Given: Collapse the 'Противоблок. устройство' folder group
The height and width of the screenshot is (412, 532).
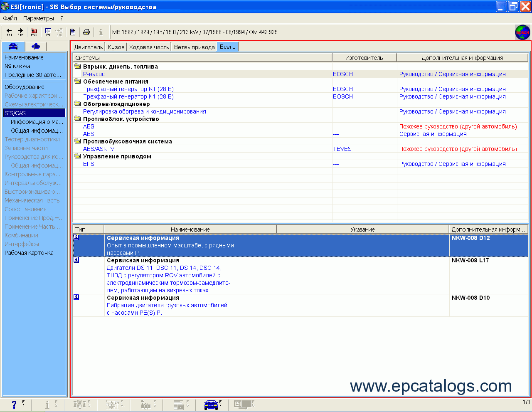Looking at the screenshot, I should 77,119.
